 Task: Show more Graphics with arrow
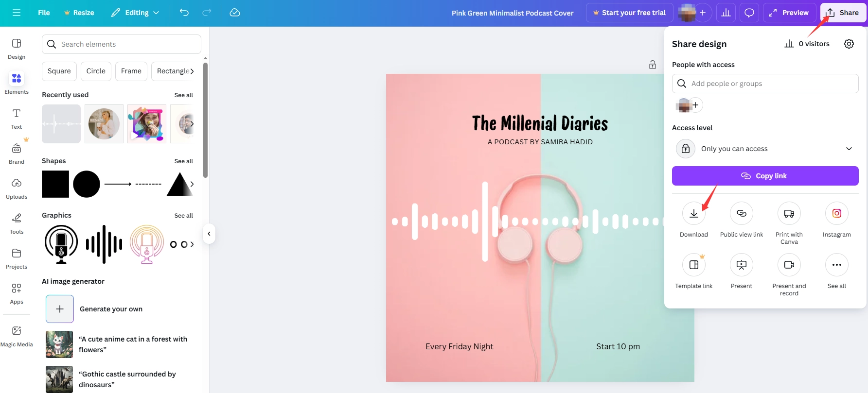[x=192, y=244]
